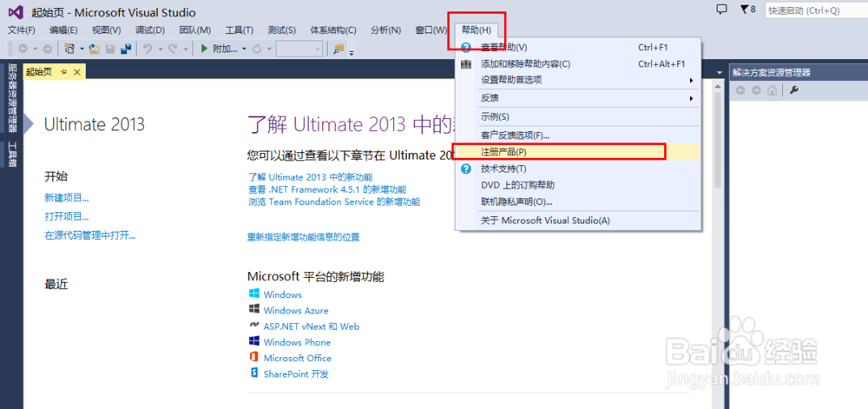Click the View Help question mark icon

[x=466, y=48]
